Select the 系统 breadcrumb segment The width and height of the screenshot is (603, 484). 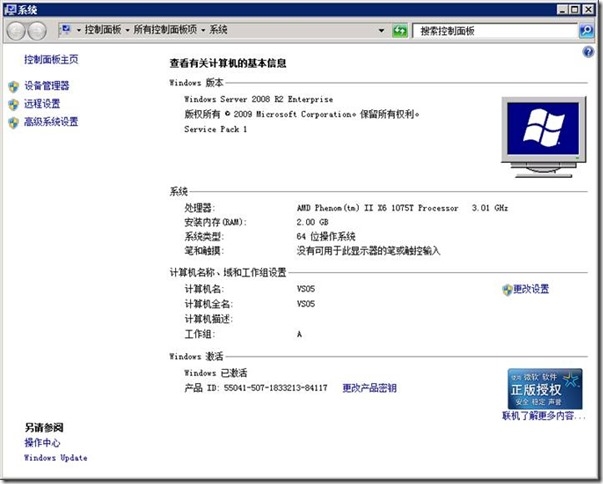[218, 30]
